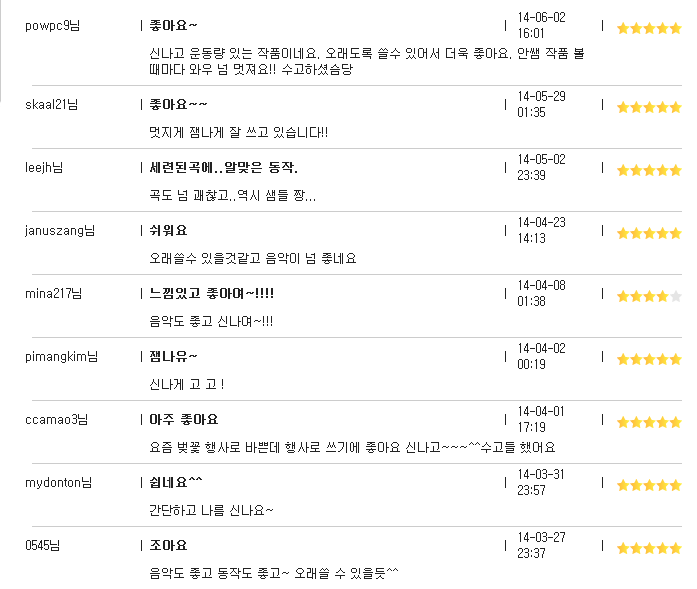697x589 pixels.
Task: Click the star rating on skaal21's review
Action: pyautogui.click(x=649, y=107)
